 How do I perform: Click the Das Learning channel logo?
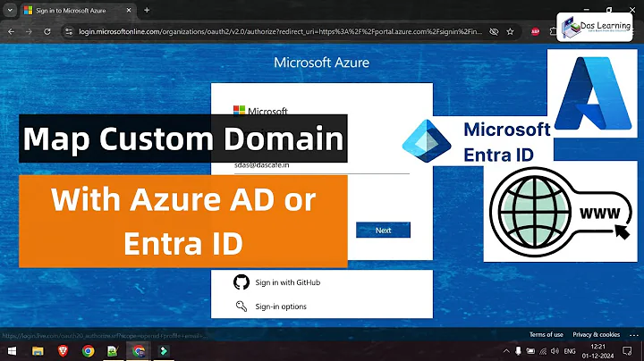[594, 27]
